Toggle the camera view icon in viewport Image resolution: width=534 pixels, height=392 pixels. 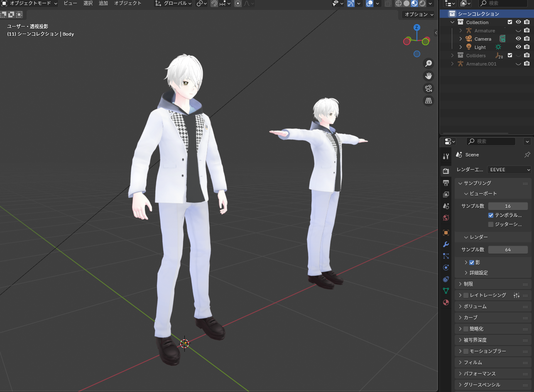[x=429, y=88]
